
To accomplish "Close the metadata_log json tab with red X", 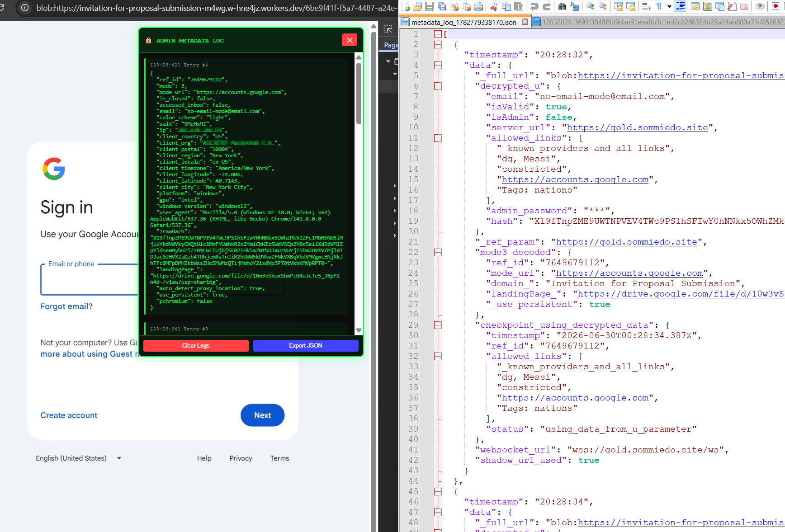I will pyautogui.click(x=525, y=22).
